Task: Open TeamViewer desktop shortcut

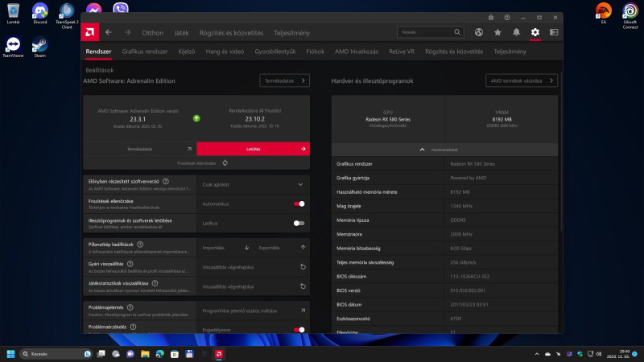Action: pos(13,47)
